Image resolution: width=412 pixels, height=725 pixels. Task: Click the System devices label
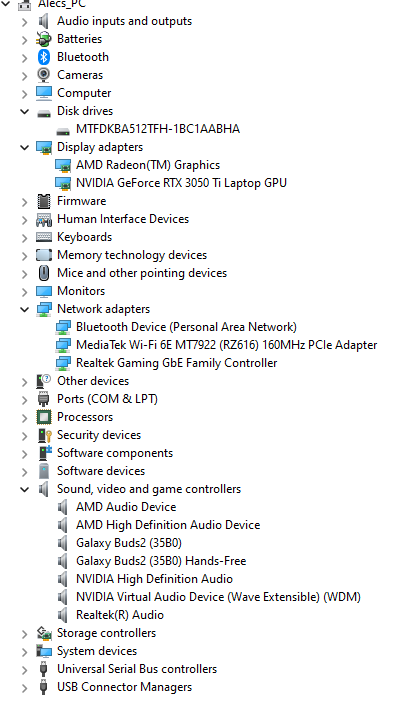[x=97, y=651]
